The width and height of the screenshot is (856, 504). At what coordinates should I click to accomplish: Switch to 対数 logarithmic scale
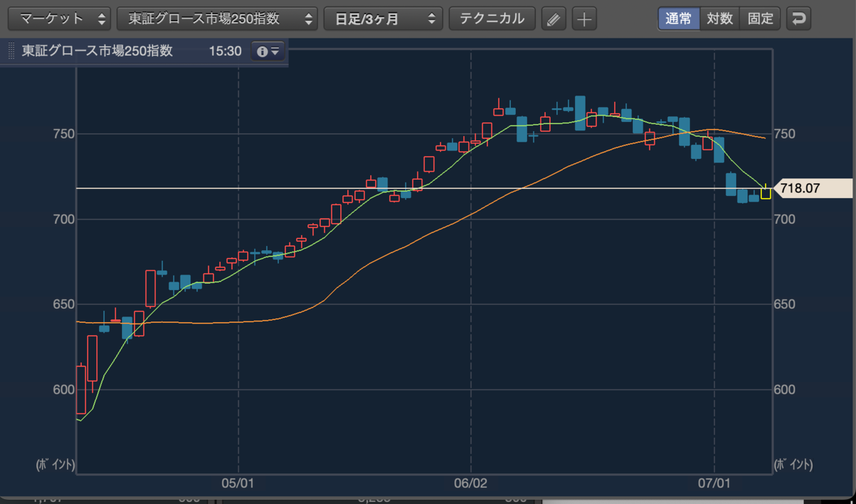(x=720, y=19)
